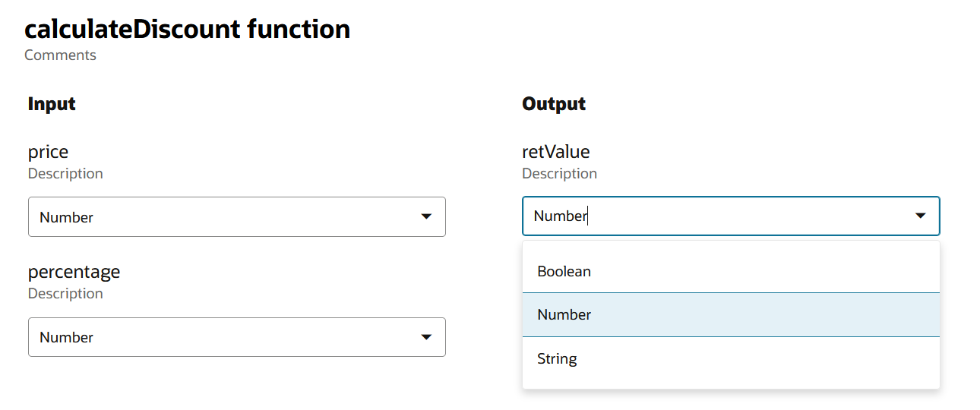
Task: Open the price type dropdown arrow
Action: [426, 217]
